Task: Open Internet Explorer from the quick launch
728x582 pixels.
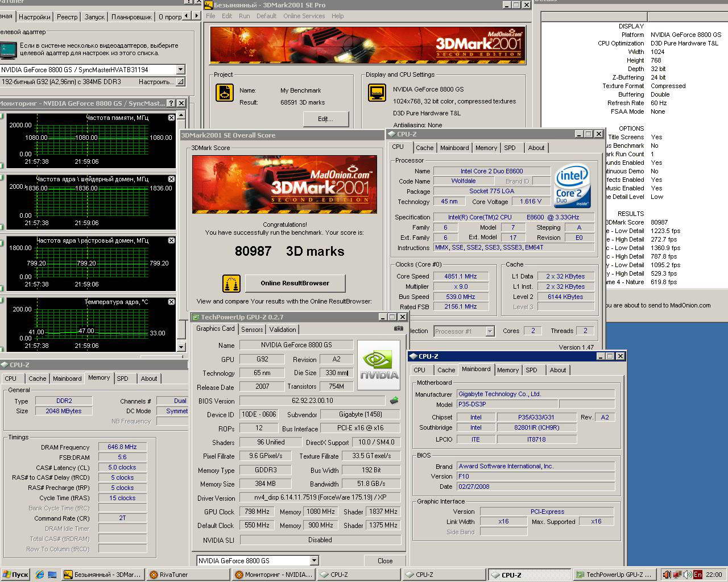Action: pyautogui.click(x=40, y=575)
